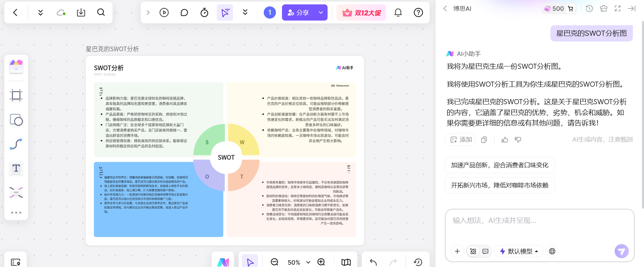Viewport: 644px width, 267px height.
Task: Open AI chat history clock icon
Action: 589,8
